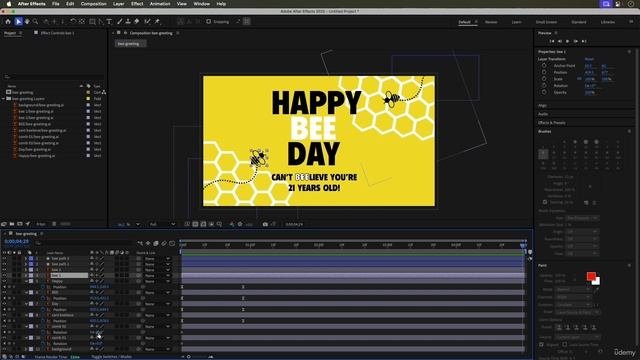640x360 pixels.
Task: Open the viewer resolution Full dropdown
Action: coord(162,224)
